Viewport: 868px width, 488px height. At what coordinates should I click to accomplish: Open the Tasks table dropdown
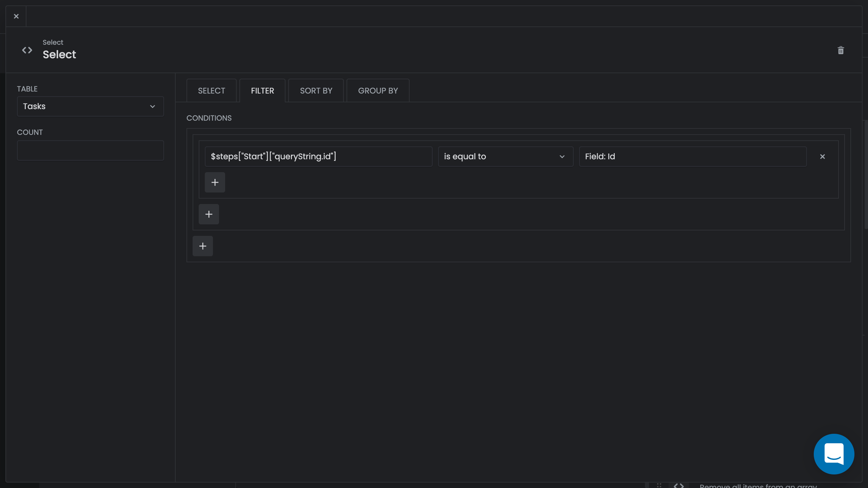point(91,106)
